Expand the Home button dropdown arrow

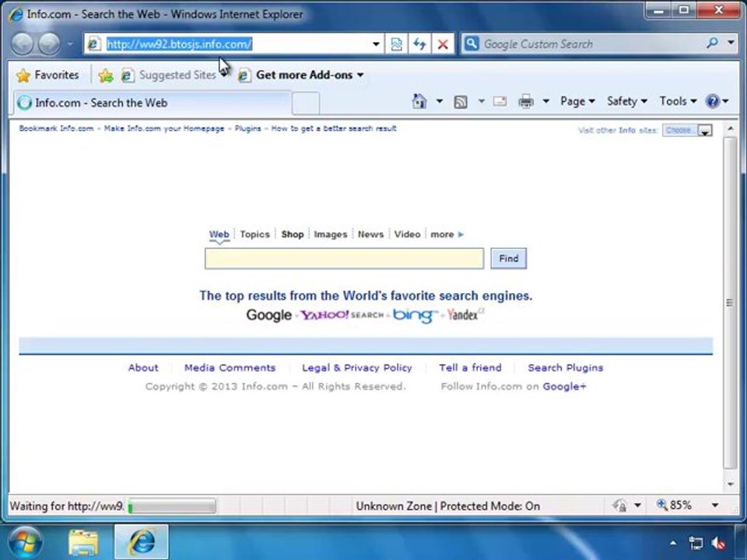tap(439, 101)
